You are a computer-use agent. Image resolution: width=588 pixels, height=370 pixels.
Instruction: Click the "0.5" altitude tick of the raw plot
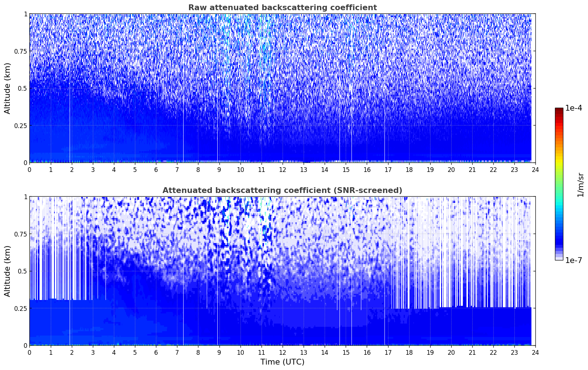(22, 88)
